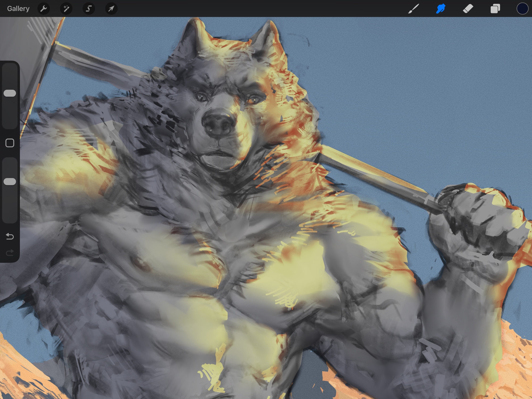Open the Layers panel

495,9
